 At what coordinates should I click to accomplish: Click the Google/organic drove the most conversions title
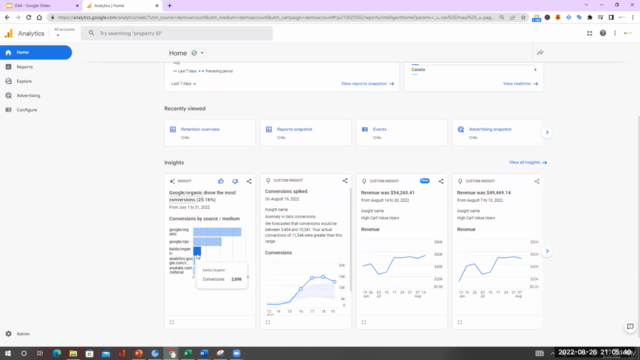tap(202, 196)
